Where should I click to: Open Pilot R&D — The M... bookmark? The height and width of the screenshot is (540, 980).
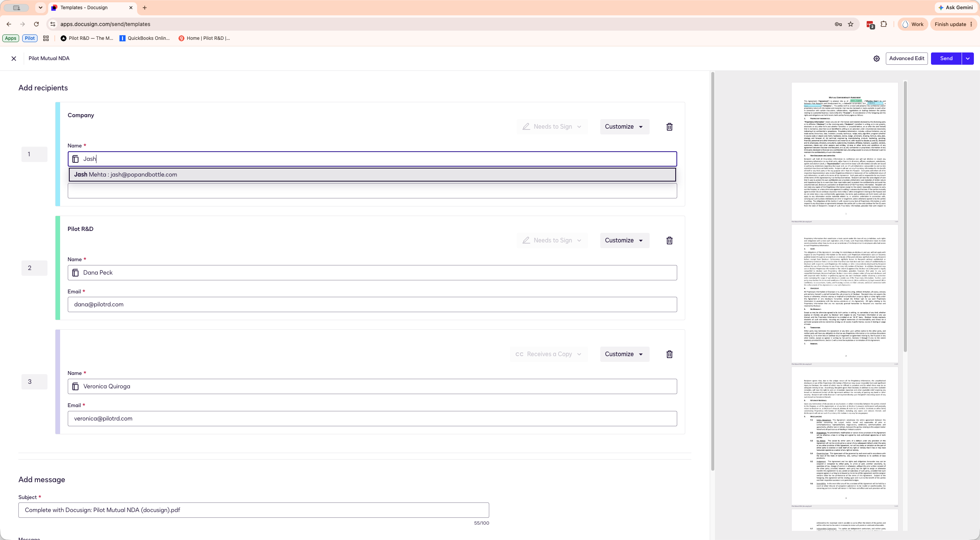point(87,38)
